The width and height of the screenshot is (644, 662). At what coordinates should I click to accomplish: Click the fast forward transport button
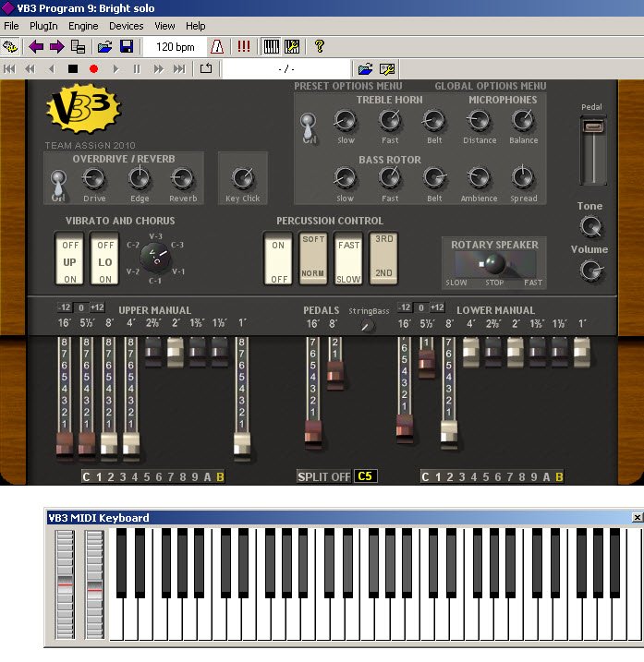tap(159, 69)
